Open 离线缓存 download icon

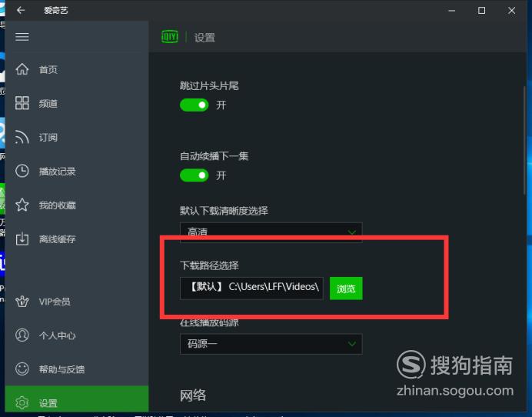[22, 239]
